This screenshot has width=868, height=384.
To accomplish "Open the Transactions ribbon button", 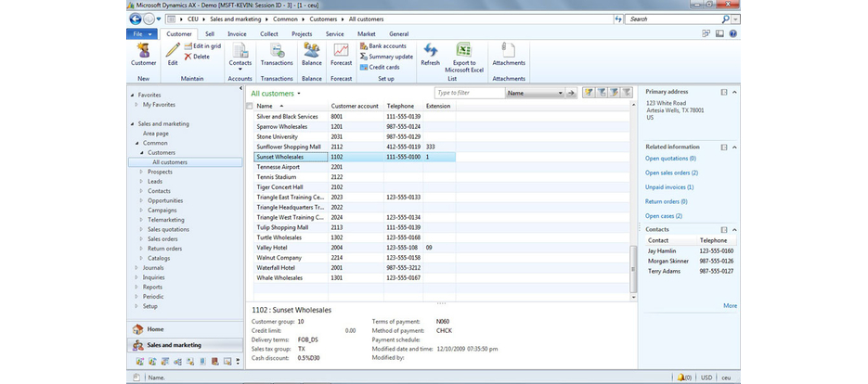I will 277,55.
